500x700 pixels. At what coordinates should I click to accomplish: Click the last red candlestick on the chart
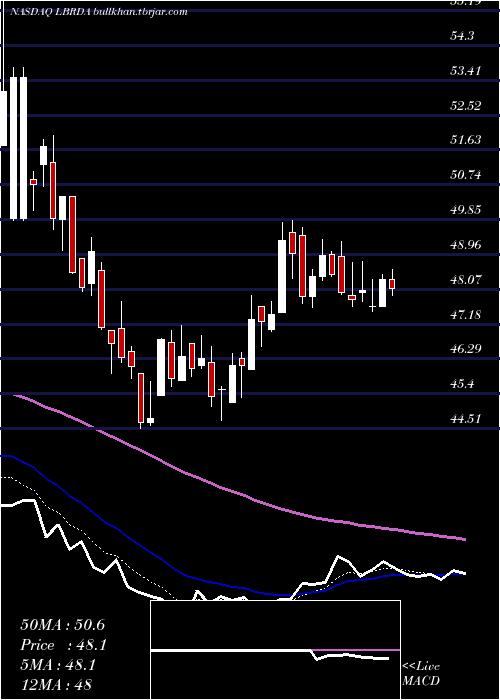(x=392, y=284)
